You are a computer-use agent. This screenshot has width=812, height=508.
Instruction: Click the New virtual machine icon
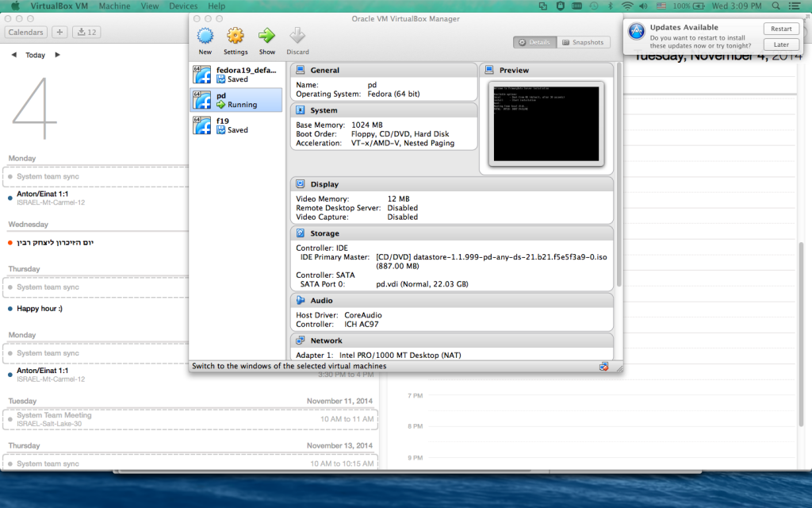tap(205, 37)
